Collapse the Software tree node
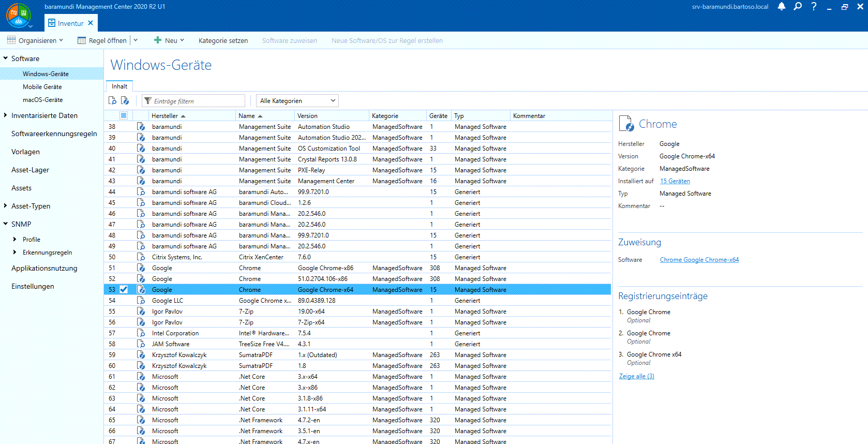Screen dimensions: 868x444 [x=5, y=58]
